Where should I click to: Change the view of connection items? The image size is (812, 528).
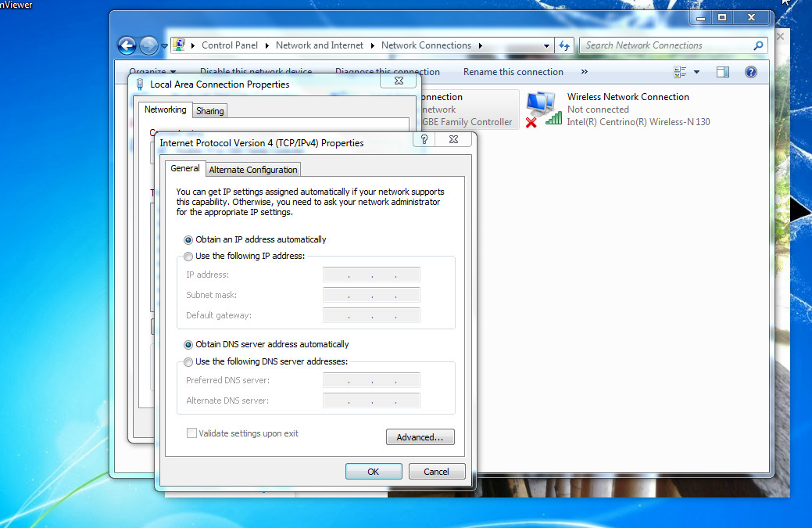(682, 71)
